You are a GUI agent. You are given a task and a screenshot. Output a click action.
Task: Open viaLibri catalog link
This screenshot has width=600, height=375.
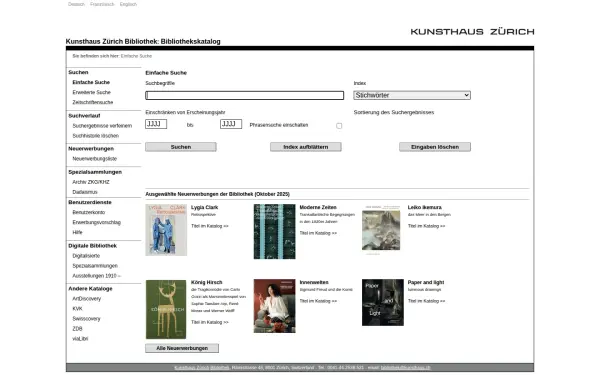[x=80, y=338]
